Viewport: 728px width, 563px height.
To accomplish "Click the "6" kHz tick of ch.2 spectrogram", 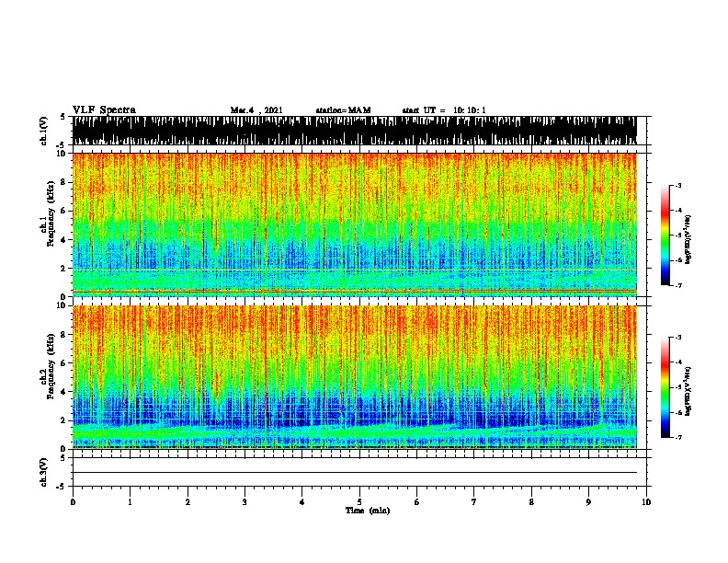I will point(64,362).
